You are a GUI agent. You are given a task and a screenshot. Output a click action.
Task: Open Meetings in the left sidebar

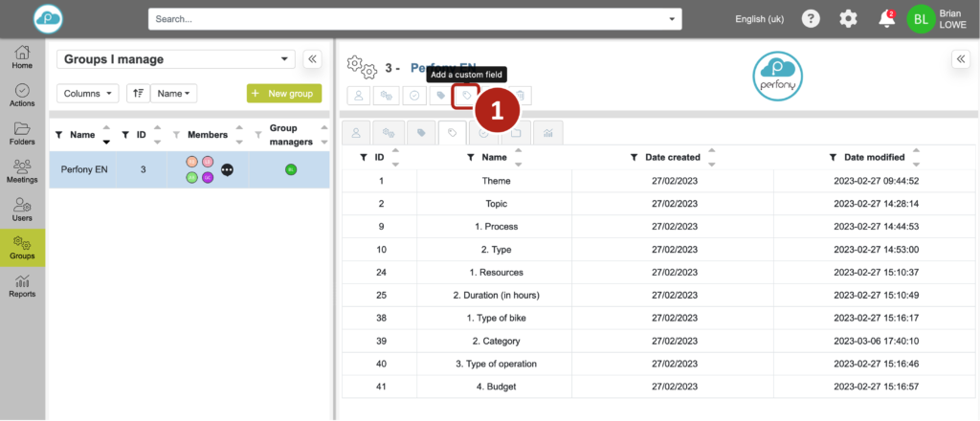pyautogui.click(x=22, y=172)
